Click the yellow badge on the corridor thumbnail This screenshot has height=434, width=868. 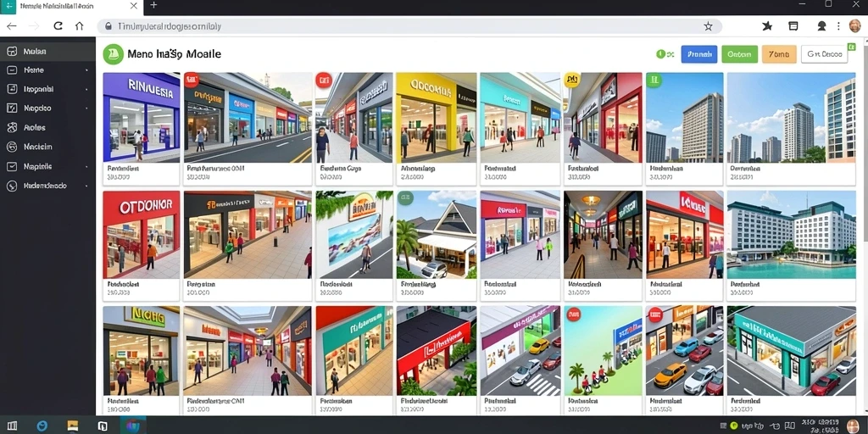pos(571,81)
